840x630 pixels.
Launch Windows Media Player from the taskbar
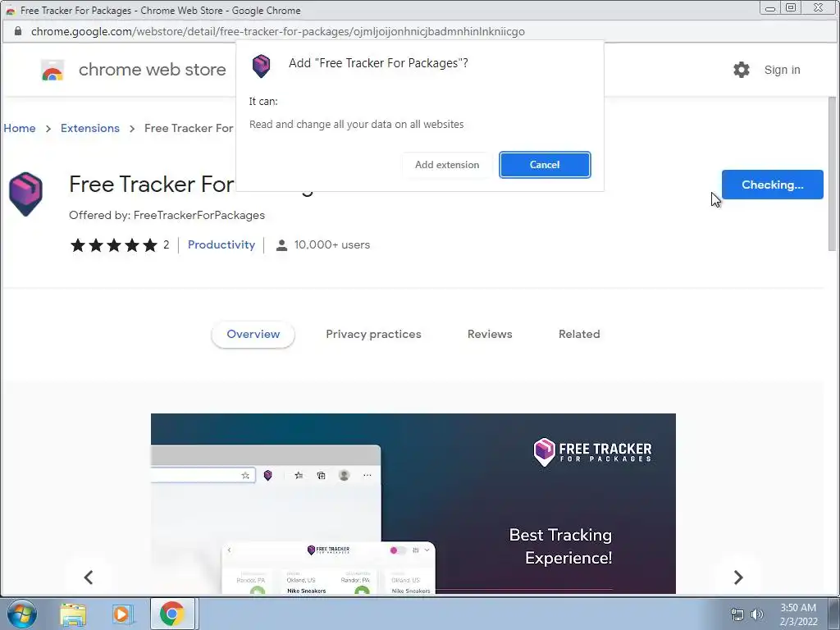pos(122,614)
